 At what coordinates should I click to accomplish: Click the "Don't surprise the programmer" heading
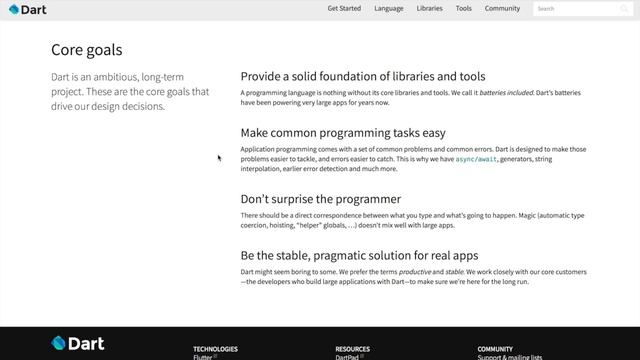320,199
